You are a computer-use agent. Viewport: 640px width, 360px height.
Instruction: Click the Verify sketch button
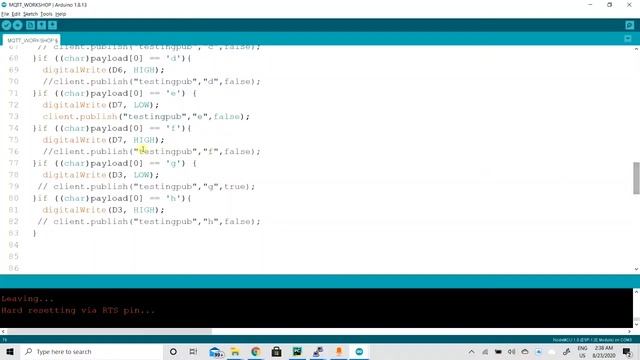tap(6, 25)
